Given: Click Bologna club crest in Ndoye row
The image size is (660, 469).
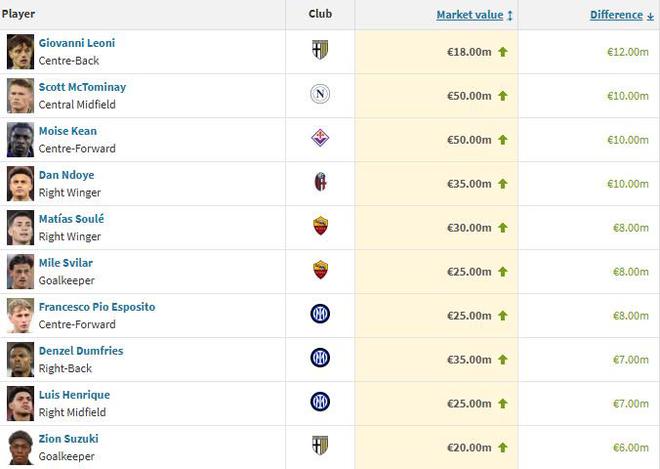Looking at the screenshot, I should (320, 183).
